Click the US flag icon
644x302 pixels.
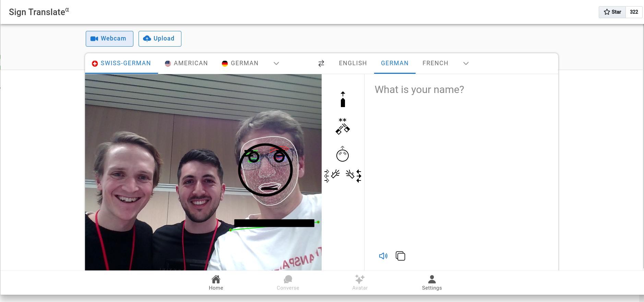pyautogui.click(x=168, y=63)
